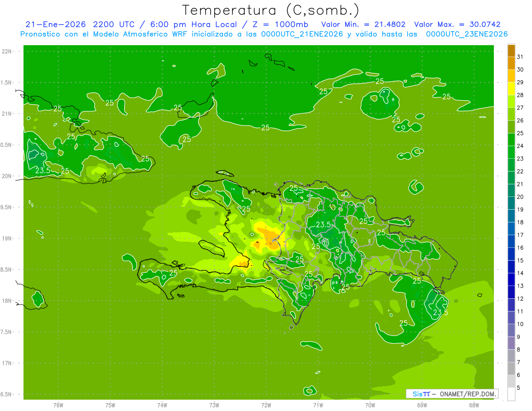Click '23.5' contour label over eastern Cuba
The image size is (532, 411).
(42, 170)
